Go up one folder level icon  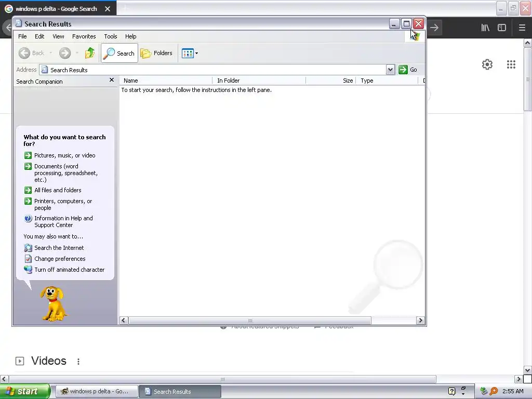pos(90,53)
